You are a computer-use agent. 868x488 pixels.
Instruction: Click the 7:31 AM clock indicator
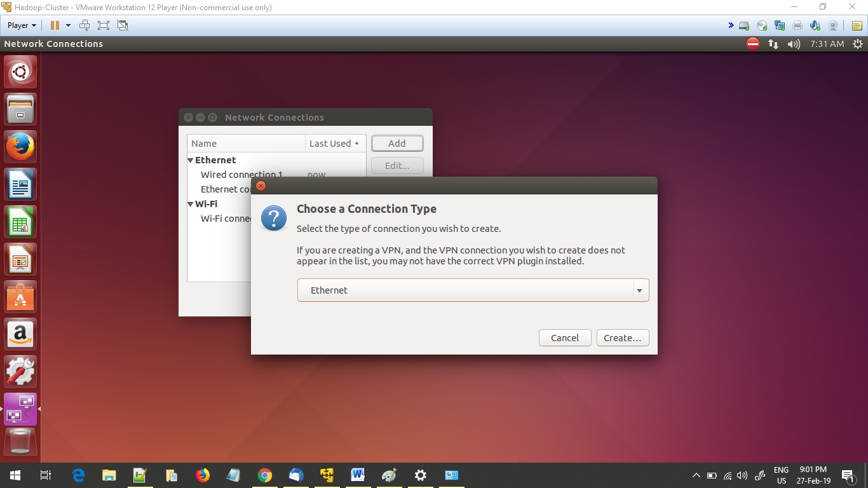(x=827, y=44)
